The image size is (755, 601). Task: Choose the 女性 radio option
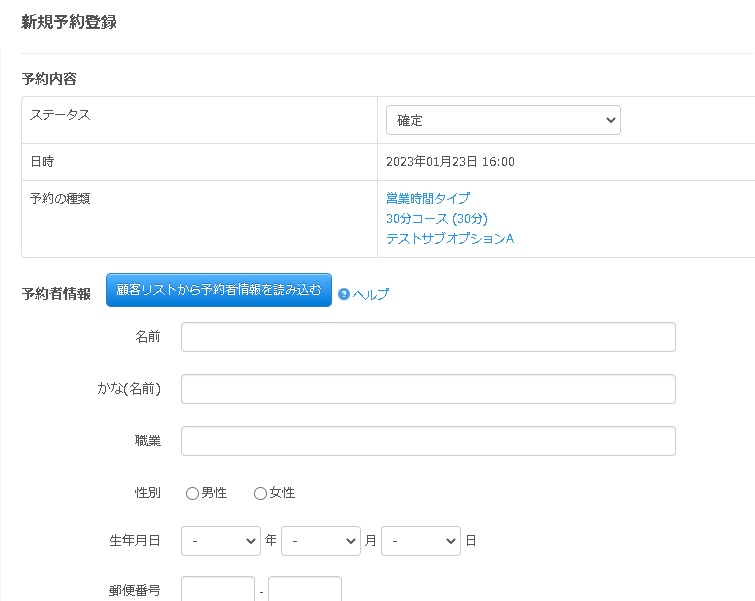point(260,493)
